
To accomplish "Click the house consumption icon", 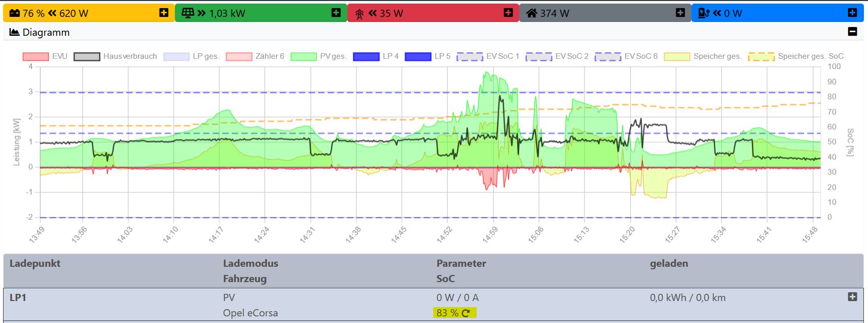I will click(532, 13).
